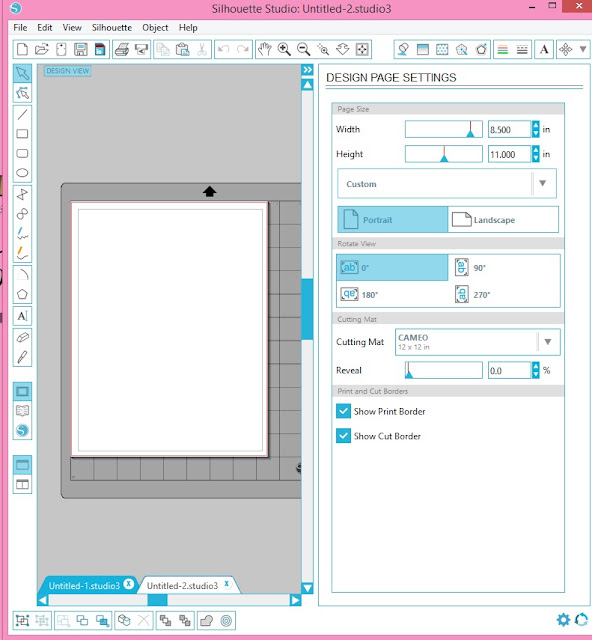The image size is (592, 640).
Task: Click the horizontal scrollbar right arrow
Action: [x=295, y=600]
